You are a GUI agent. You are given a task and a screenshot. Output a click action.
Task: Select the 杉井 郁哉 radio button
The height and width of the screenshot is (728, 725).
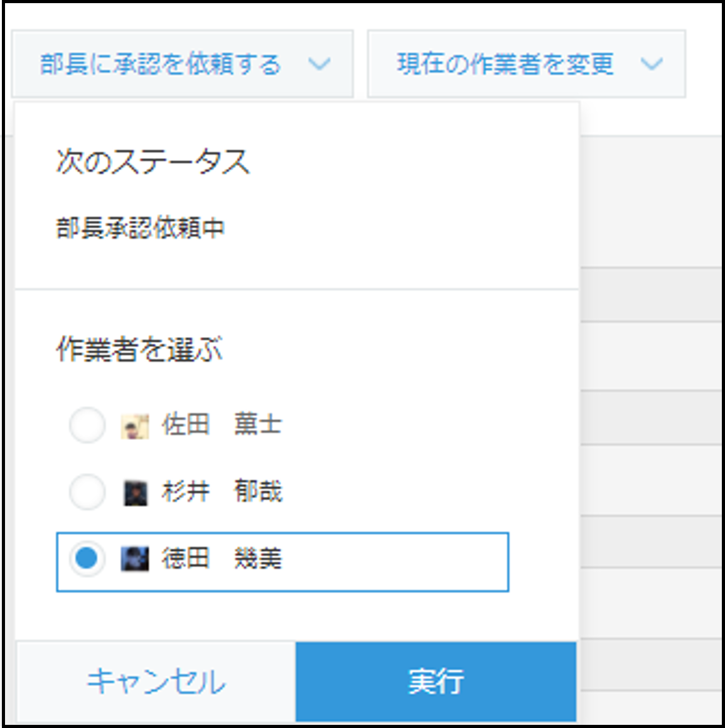[87, 491]
